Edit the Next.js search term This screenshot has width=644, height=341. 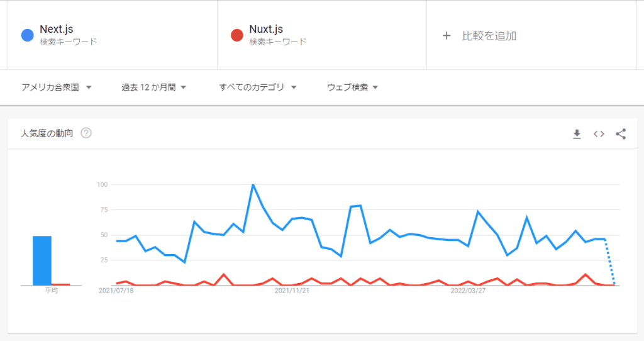(57, 30)
